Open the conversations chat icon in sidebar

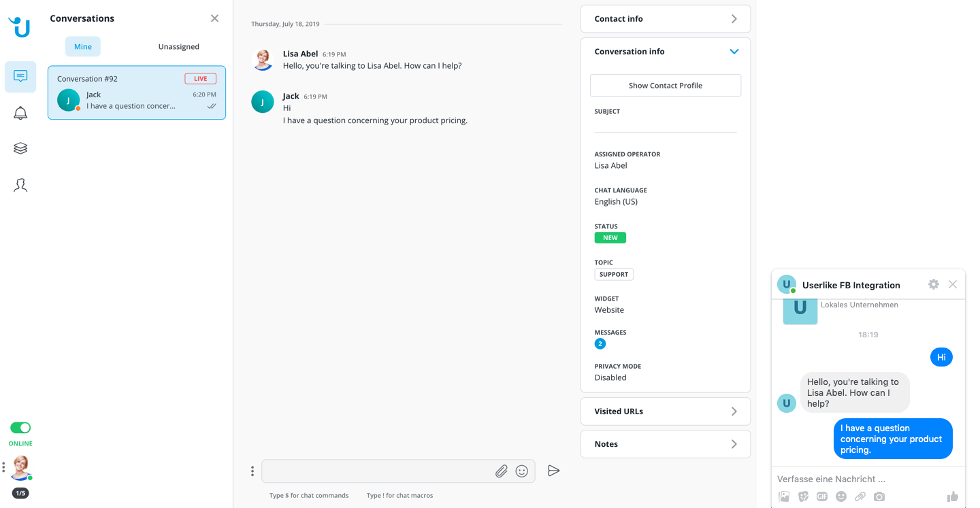point(20,77)
